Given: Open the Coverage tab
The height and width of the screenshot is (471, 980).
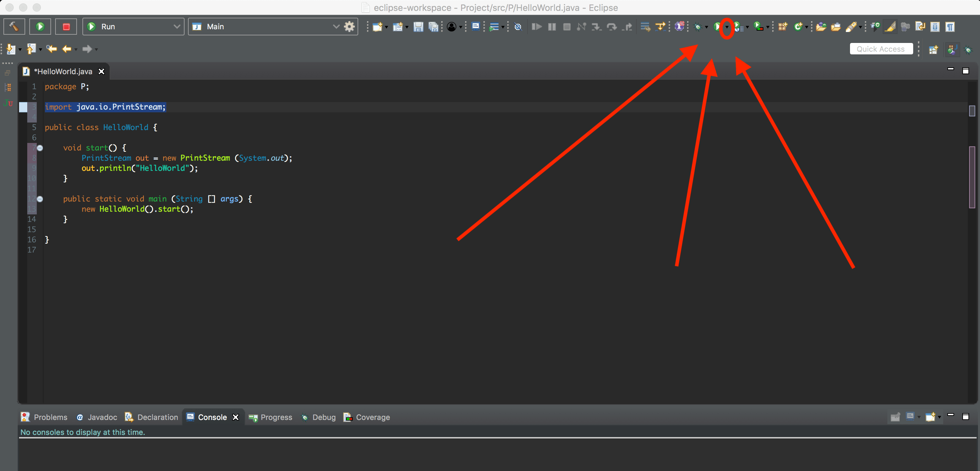Looking at the screenshot, I should click(x=367, y=417).
